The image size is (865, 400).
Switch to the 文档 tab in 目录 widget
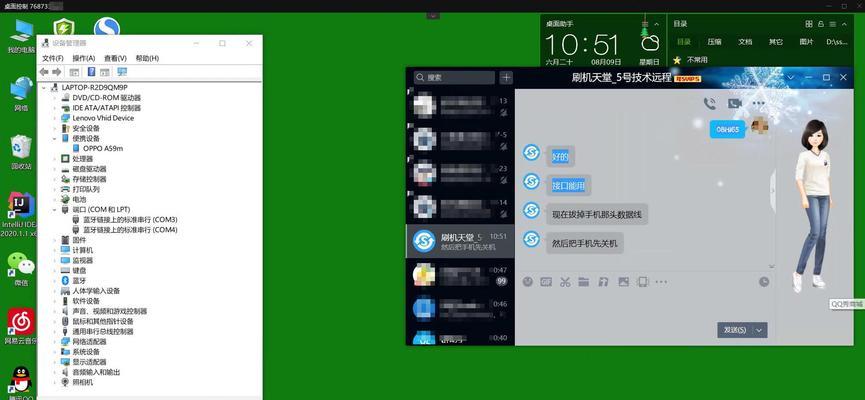(x=745, y=42)
